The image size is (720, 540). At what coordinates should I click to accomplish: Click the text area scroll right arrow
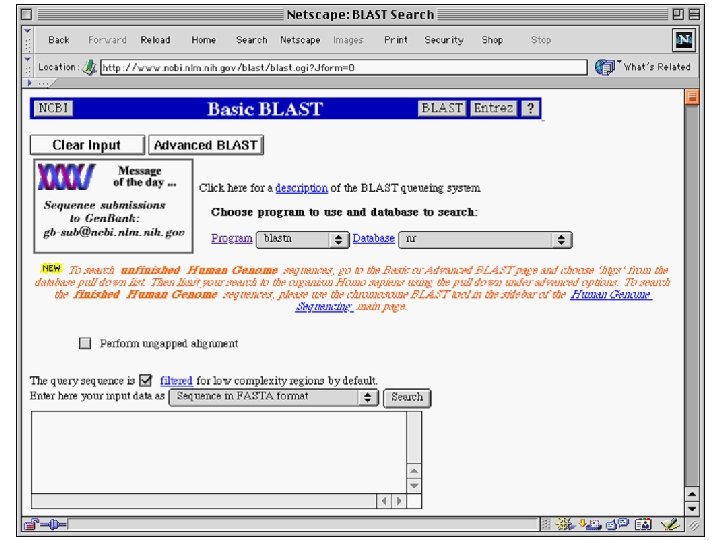coord(399,501)
